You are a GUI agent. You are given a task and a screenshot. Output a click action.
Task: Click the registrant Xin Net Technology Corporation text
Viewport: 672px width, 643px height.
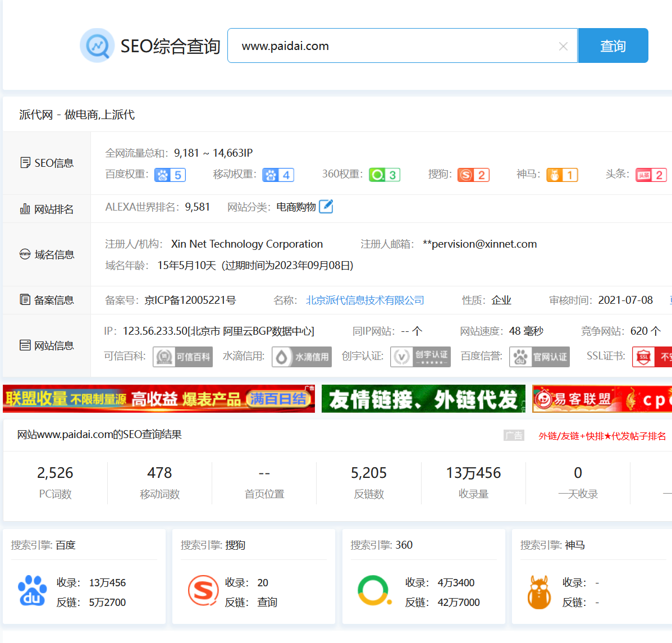(247, 244)
